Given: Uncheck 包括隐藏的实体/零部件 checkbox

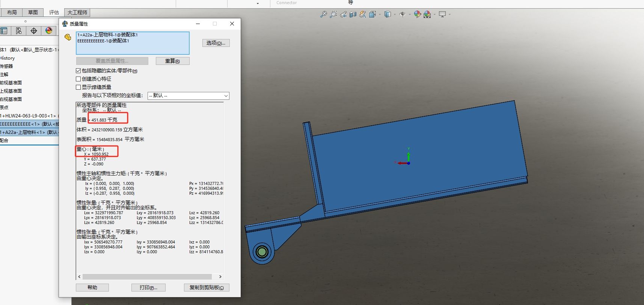Looking at the screenshot, I should (78, 71).
